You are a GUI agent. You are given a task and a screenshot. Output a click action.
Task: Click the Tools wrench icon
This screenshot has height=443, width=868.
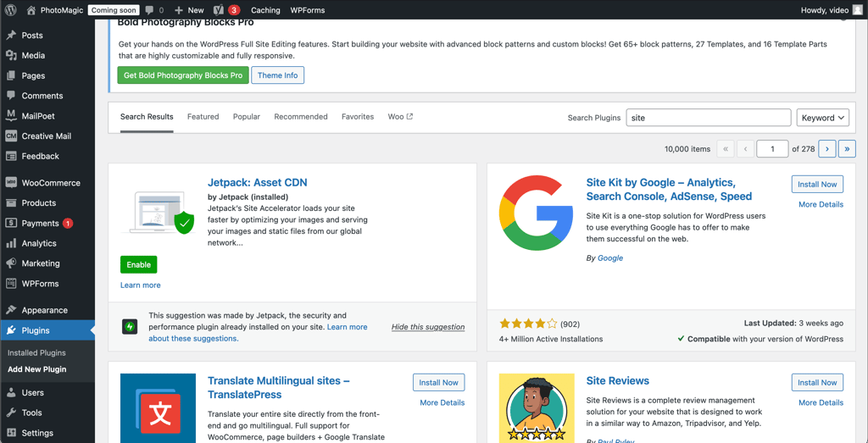[x=10, y=413]
